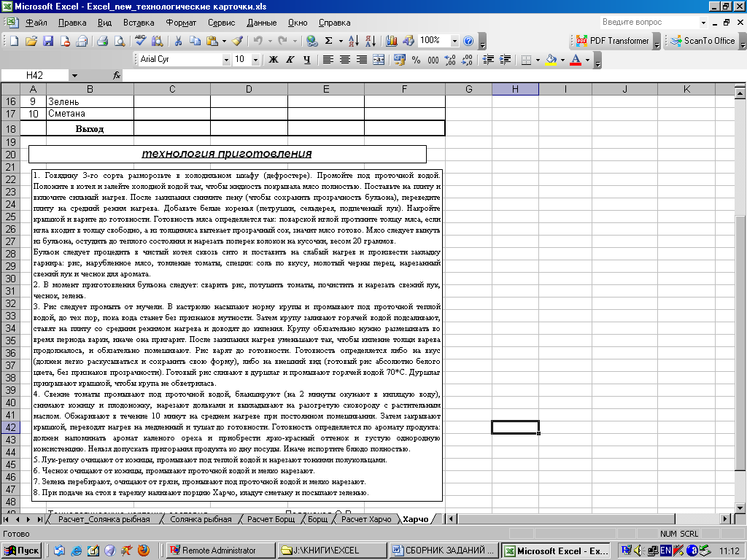Screen dimensions: 747x560
Task: Insert hyperlink with the globe icon
Action: (x=312, y=41)
